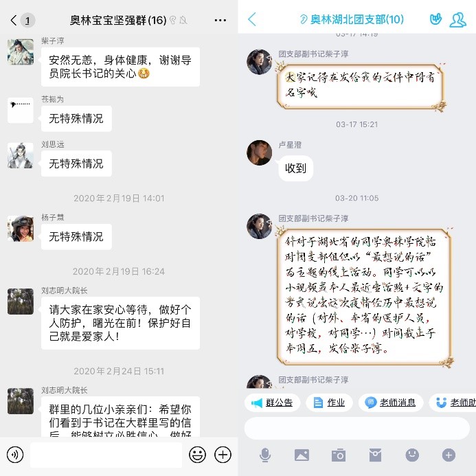
Task: Open 群公告 group announcements
Action: pos(272,403)
